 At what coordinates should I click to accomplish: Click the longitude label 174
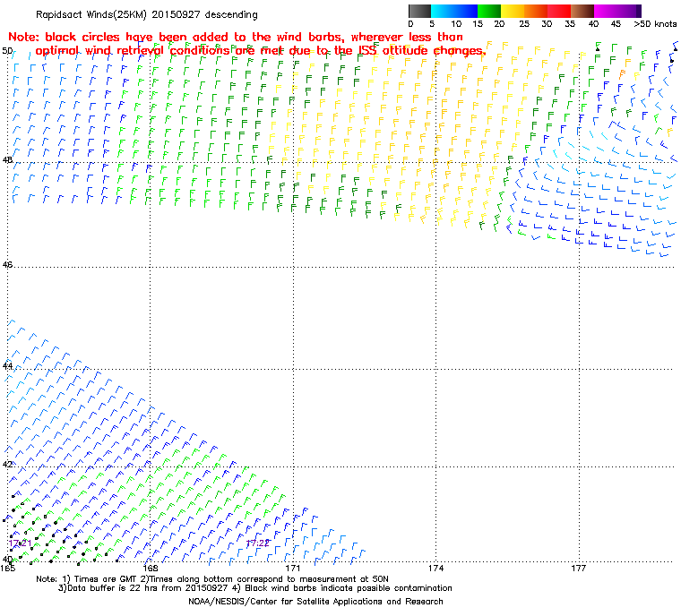436,568
